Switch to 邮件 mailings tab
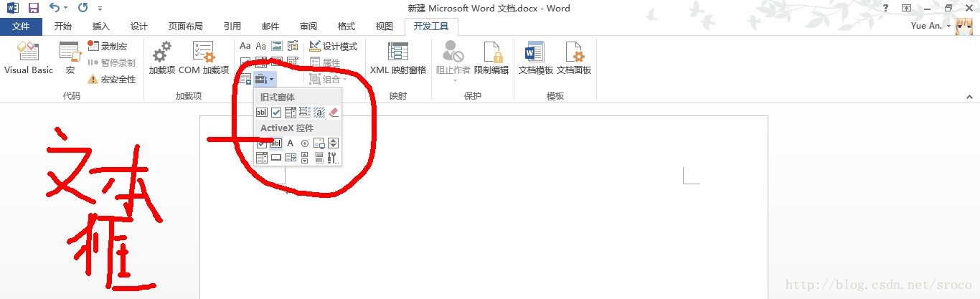The image size is (980, 299). tap(270, 27)
